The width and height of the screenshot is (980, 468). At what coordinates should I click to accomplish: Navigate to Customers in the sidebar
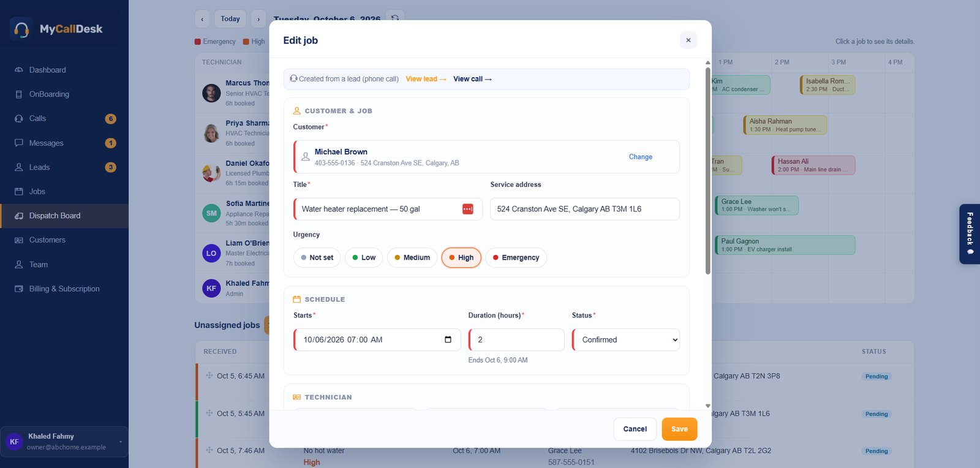[64, 240]
